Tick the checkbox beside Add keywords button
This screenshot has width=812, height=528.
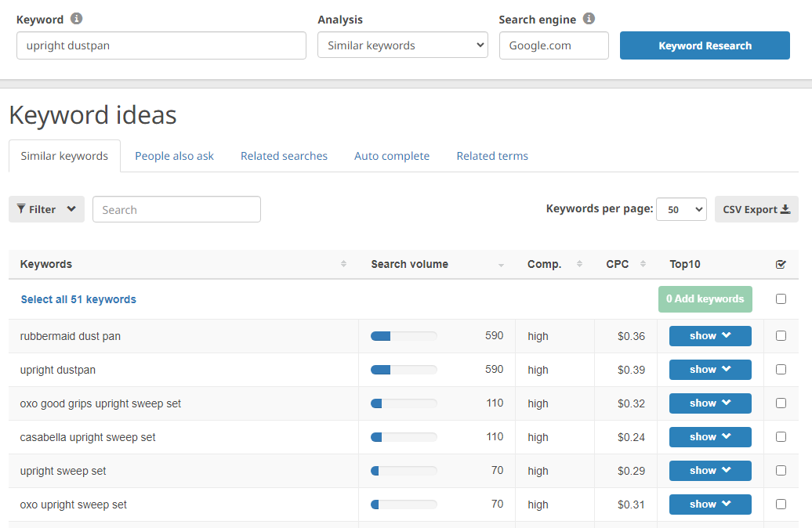781,298
